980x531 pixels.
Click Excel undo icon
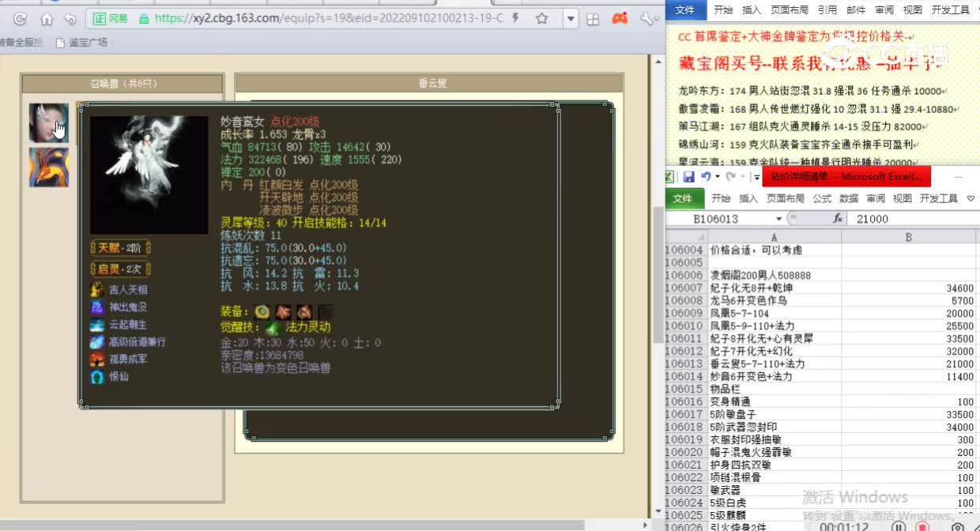coord(706,176)
